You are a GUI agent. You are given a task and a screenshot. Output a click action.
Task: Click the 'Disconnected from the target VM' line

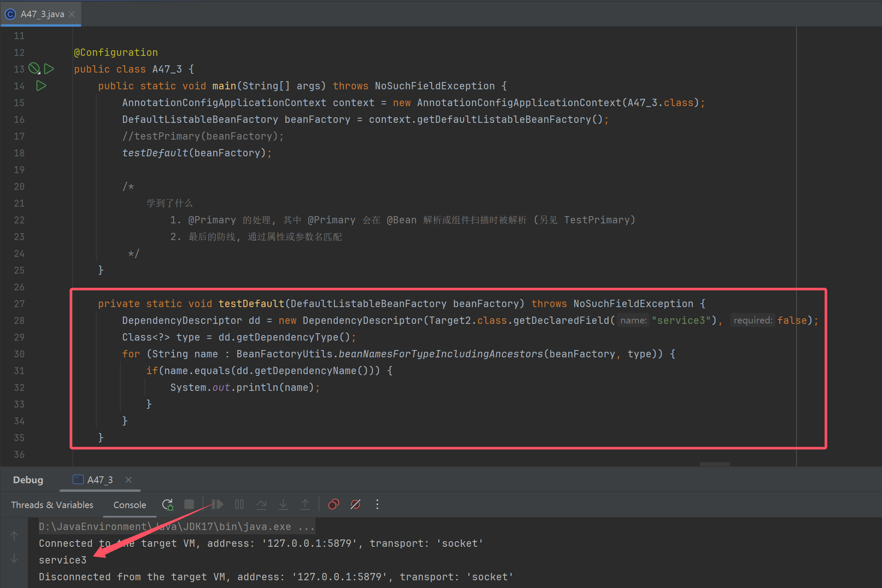276,577
